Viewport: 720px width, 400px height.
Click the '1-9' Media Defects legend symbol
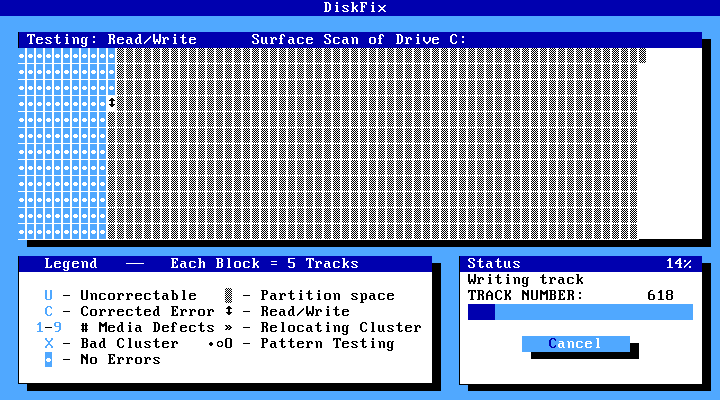49,327
